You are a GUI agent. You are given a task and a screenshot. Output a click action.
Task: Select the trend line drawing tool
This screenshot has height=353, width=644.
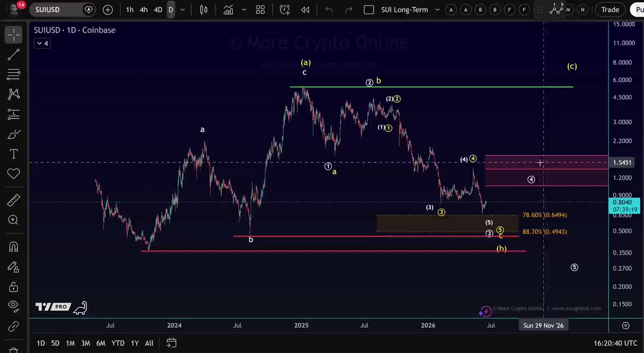[13, 54]
